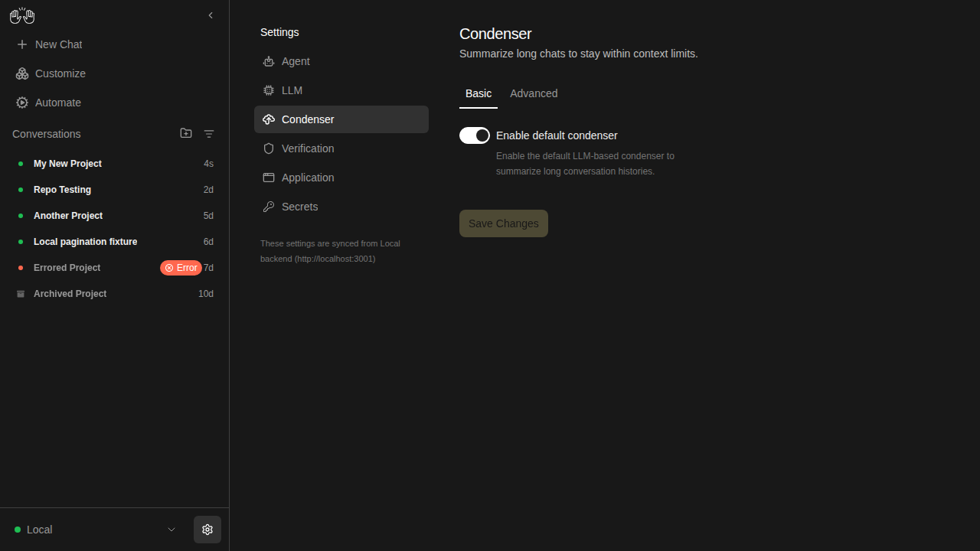The width and height of the screenshot is (980, 551).
Task: Click the Agent robot icon
Action: (x=269, y=61)
